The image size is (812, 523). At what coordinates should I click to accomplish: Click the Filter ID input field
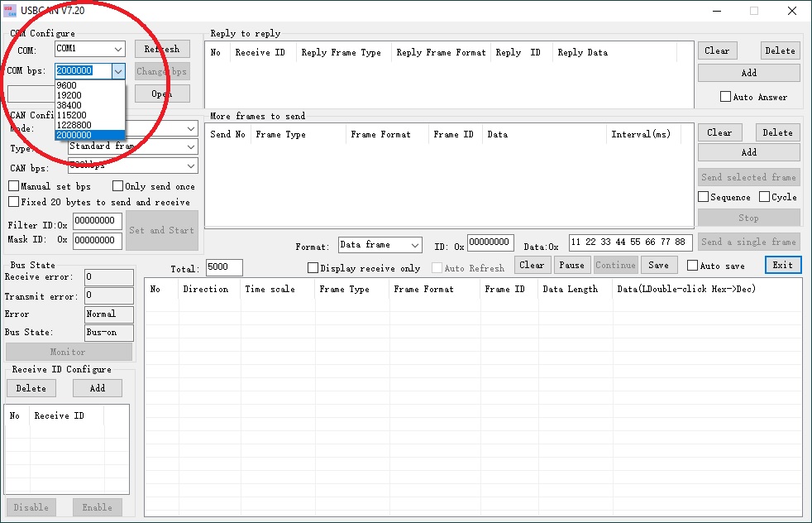[x=98, y=221]
